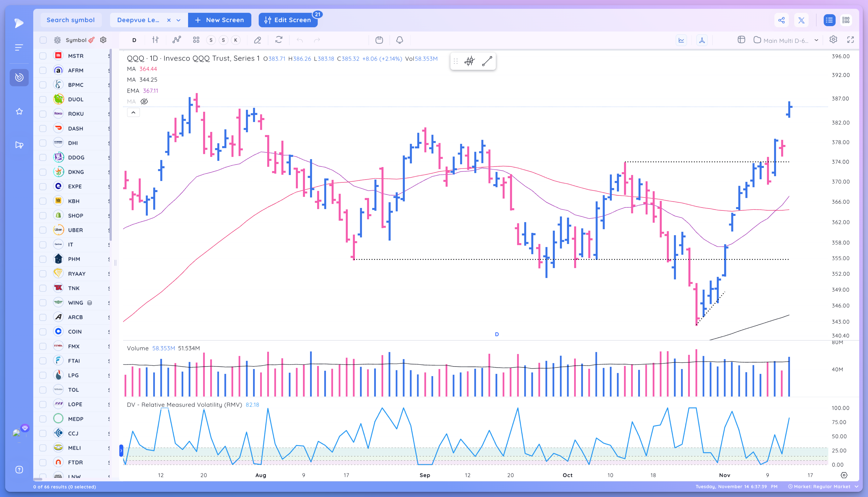Click the first S toolbar shortcut
Screen dimensions: 868x497
[x=211, y=40]
